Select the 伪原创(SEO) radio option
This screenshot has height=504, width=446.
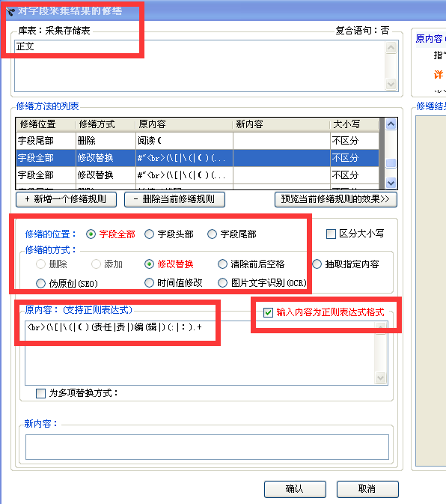click(x=40, y=284)
